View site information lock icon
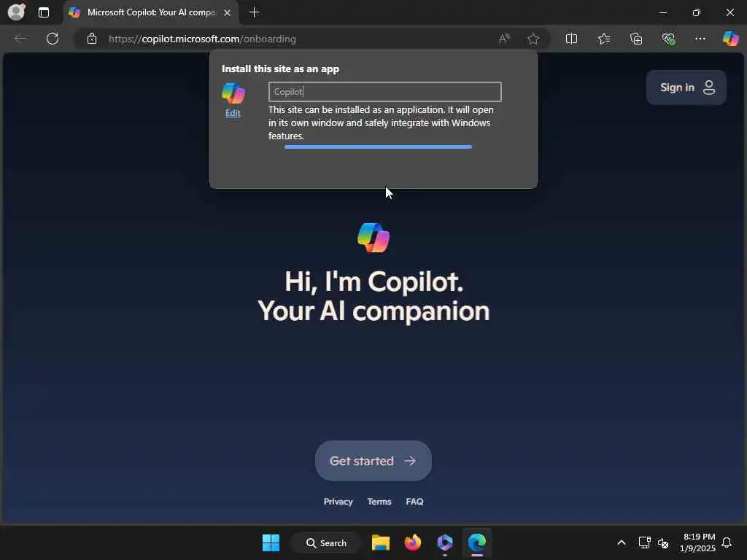The width and height of the screenshot is (747, 560). tap(92, 39)
